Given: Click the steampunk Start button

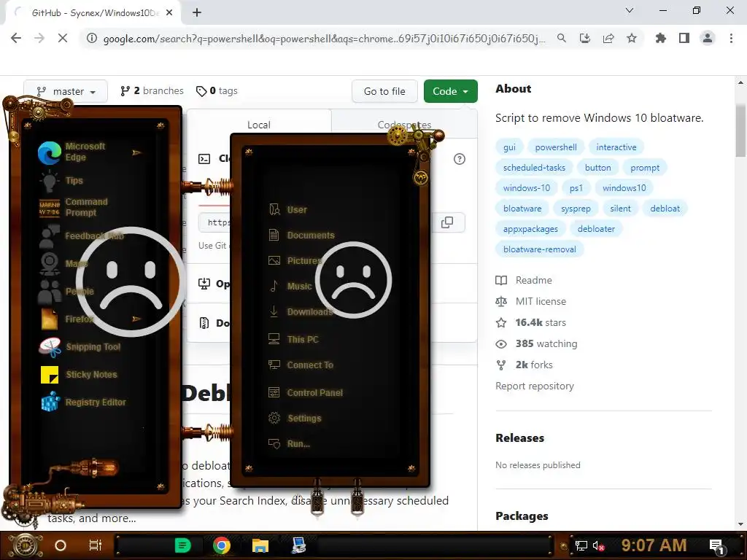Looking at the screenshot, I should point(25,545).
